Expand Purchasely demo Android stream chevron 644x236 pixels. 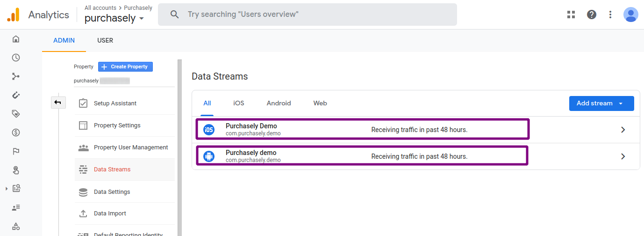tap(623, 156)
